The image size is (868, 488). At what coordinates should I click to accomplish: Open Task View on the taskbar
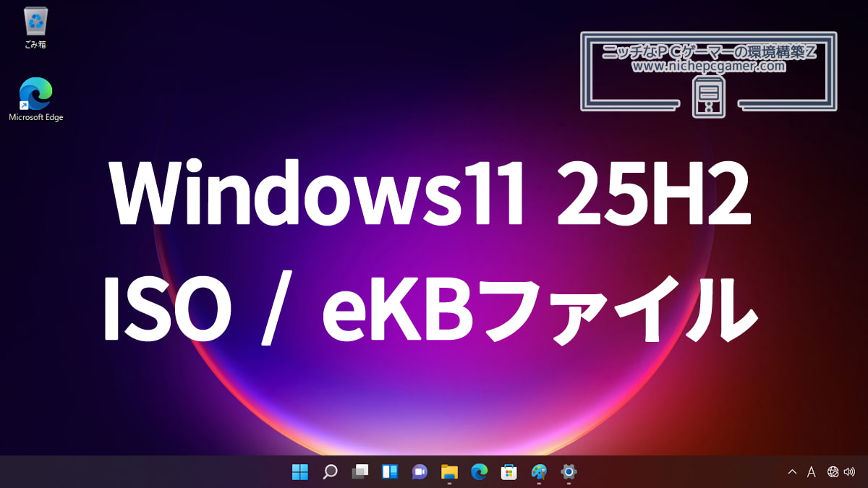point(359,472)
